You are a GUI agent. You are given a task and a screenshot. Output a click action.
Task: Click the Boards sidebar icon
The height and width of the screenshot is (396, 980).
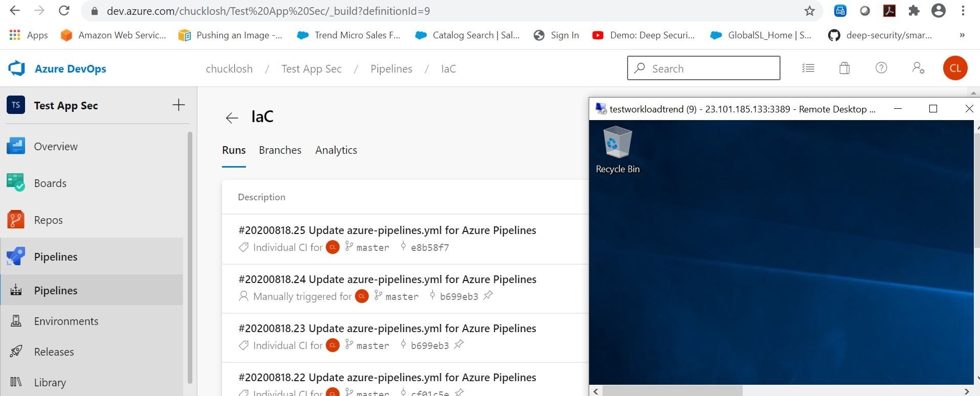[16, 183]
